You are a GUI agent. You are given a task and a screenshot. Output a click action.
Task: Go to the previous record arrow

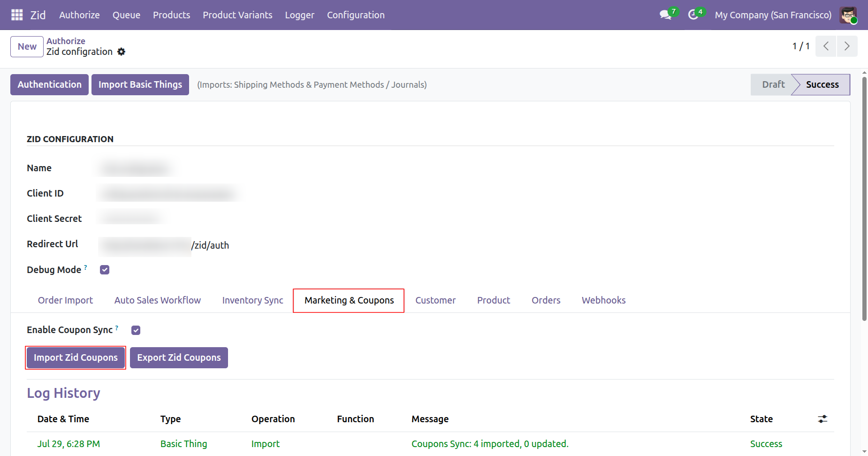click(x=826, y=46)
